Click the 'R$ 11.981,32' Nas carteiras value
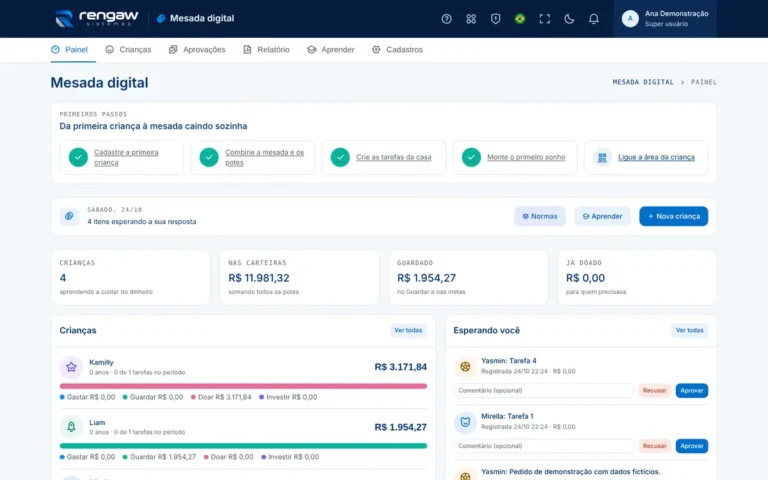The width and height of the screenshot is (768, 480). click(x=259, y=278)
